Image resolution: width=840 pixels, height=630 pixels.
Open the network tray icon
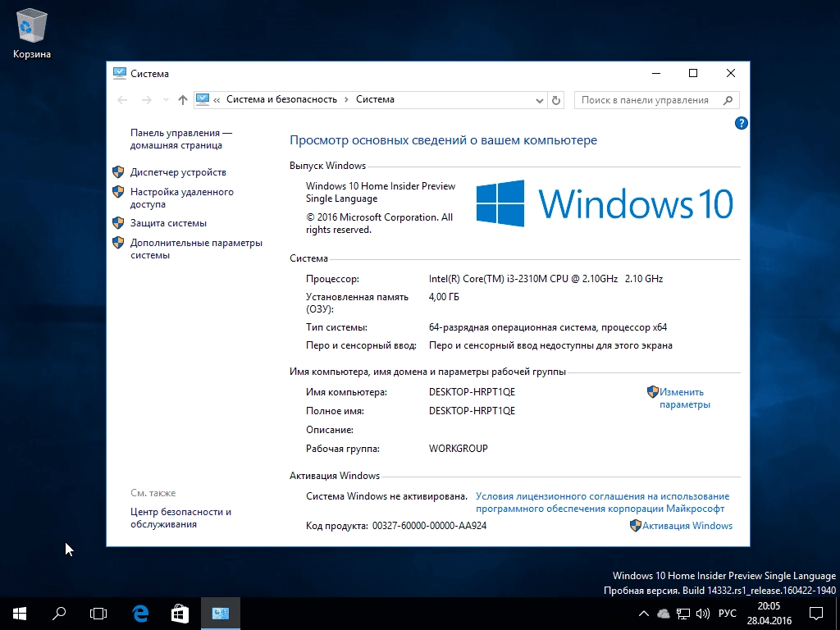coord(683,614)
